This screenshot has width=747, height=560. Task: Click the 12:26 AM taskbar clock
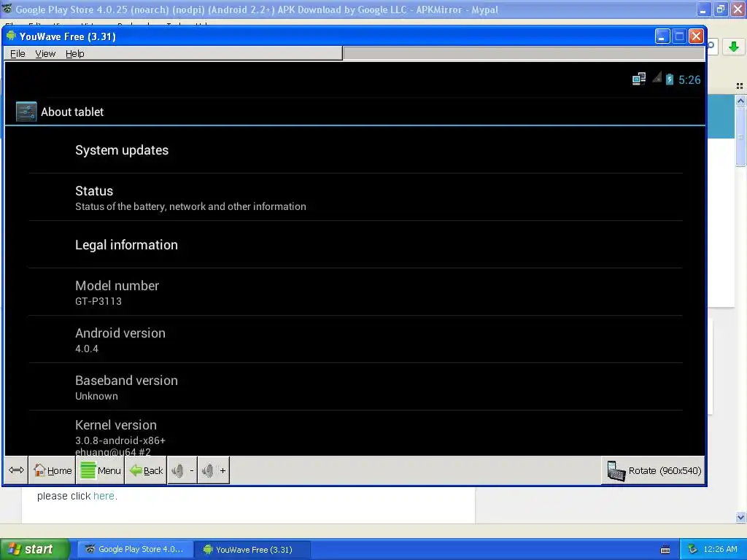(x=720, y=549)
